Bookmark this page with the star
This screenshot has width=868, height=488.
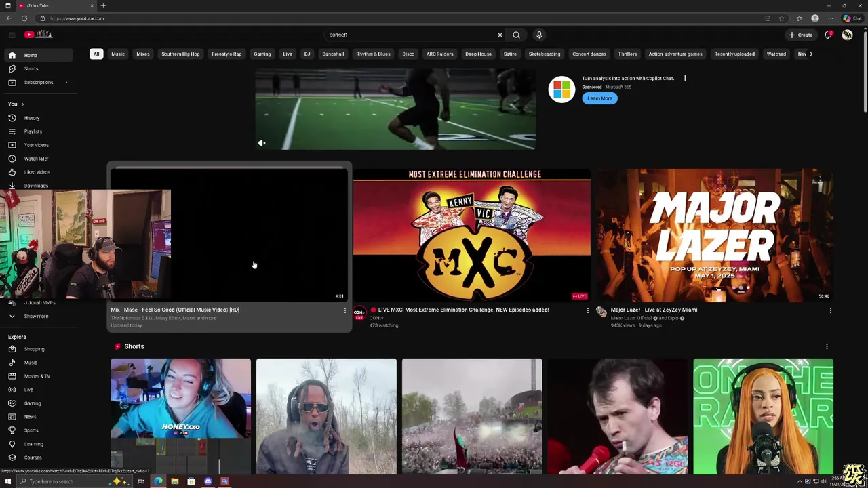781,18
